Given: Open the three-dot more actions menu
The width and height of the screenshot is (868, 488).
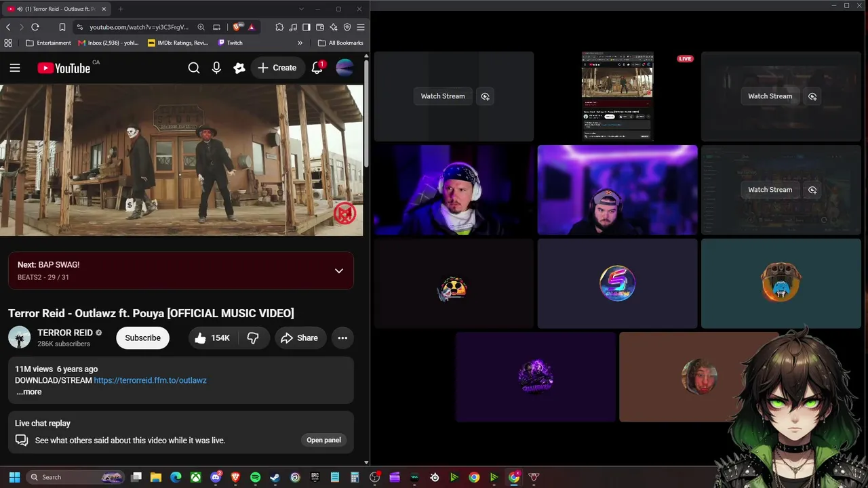Looking at the screenshot, I should 342,338.
